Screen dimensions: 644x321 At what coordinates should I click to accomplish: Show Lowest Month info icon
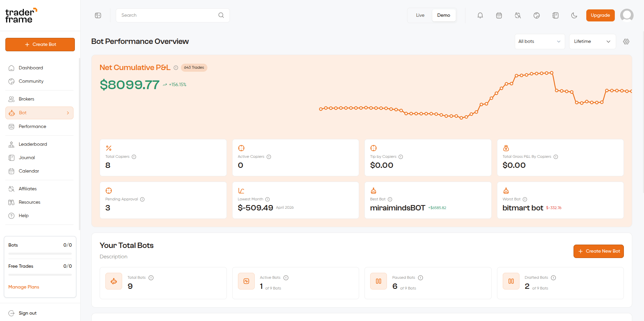pos(267,199)
